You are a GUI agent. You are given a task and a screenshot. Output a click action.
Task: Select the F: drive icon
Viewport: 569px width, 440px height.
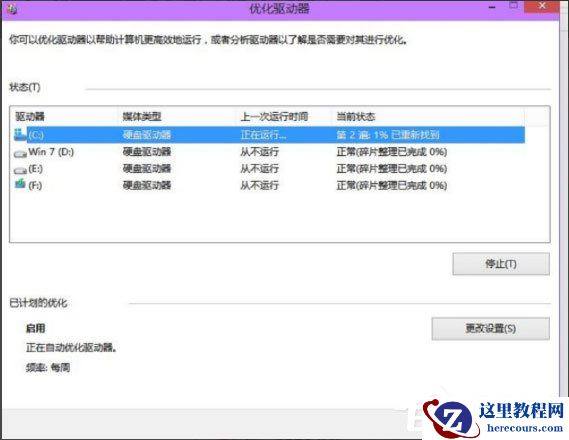pos(20,185)
